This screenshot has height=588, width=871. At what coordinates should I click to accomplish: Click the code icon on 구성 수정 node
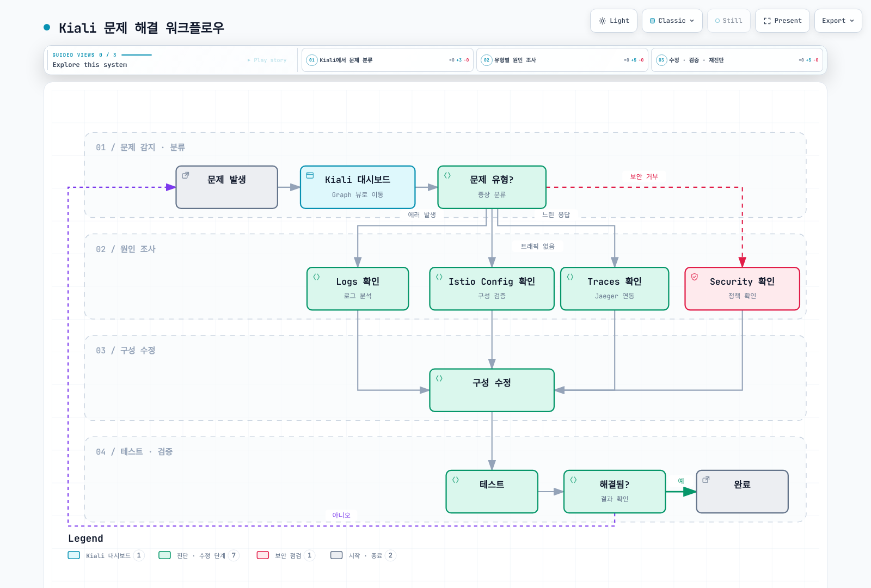click(x=439, y=378)
